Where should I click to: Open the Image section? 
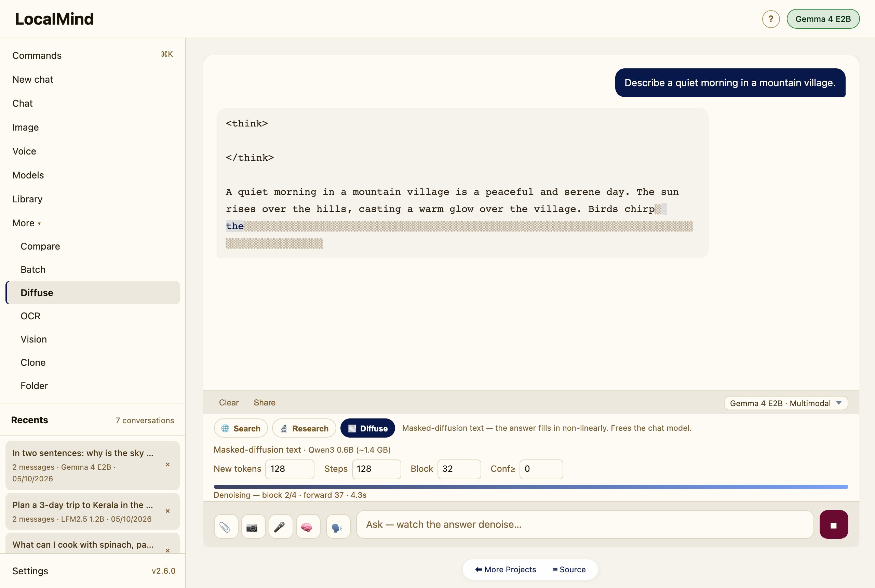click(93, 128)
